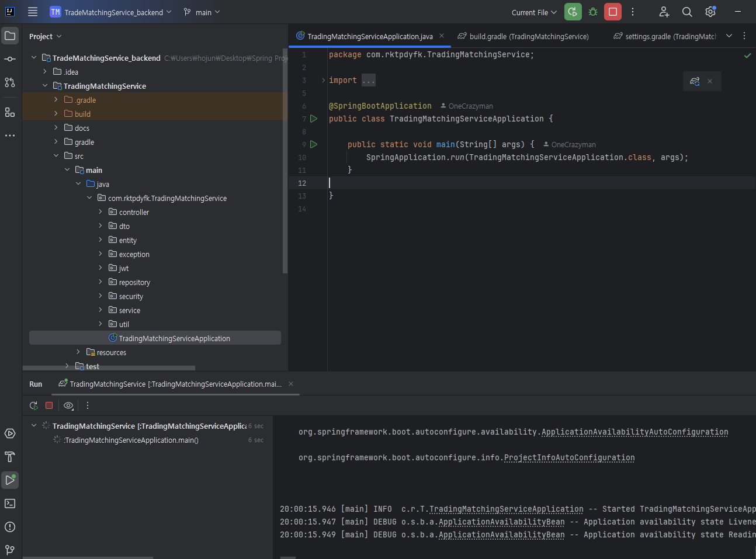Open the Structure tool window

tap(9, 112)
